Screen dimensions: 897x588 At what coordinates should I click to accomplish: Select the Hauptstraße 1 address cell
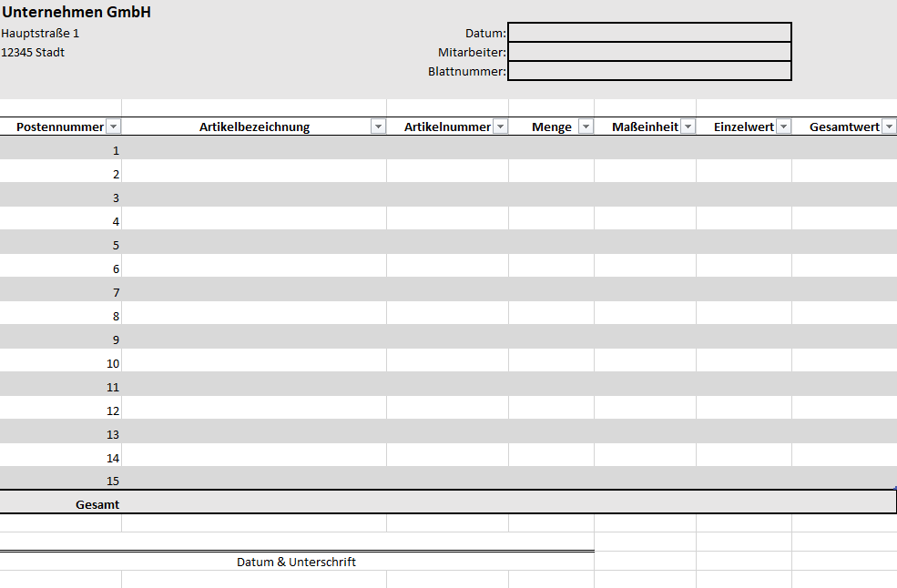[40, 33]
